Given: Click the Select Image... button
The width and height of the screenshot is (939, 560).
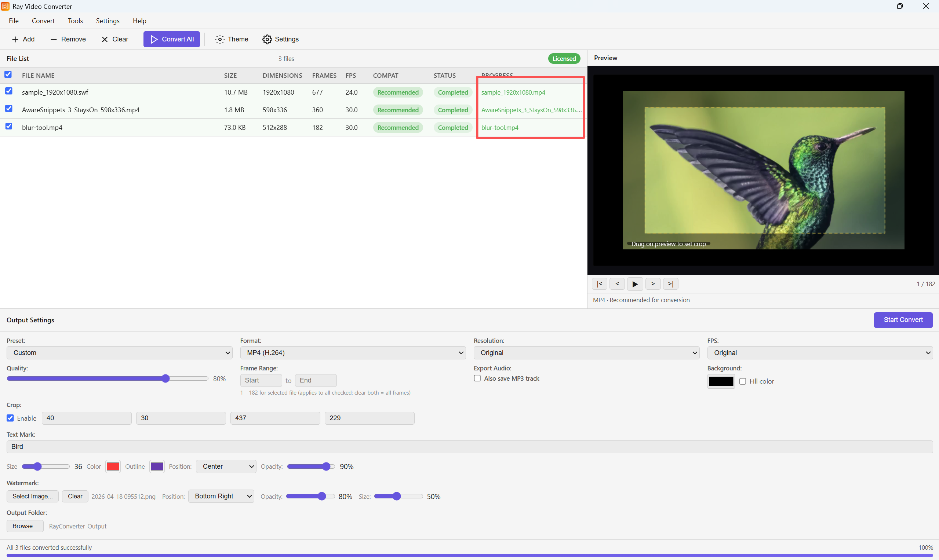Looking at the screenshot, I should pyautogui.click(x=32, y=496).
